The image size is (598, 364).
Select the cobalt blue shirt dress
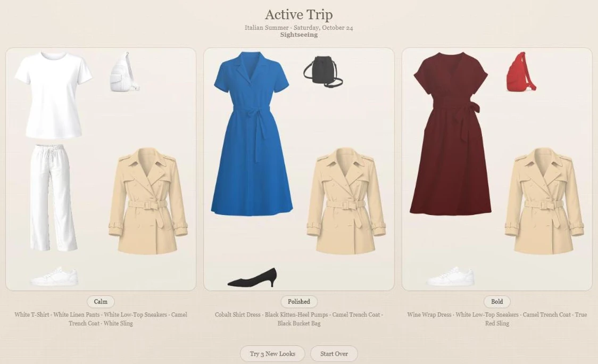point(252,134)
